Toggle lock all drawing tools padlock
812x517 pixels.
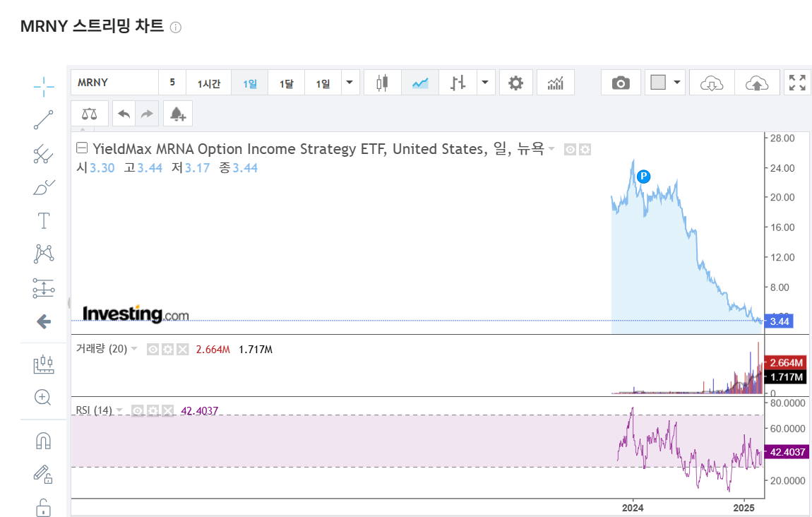coord(44,508)
